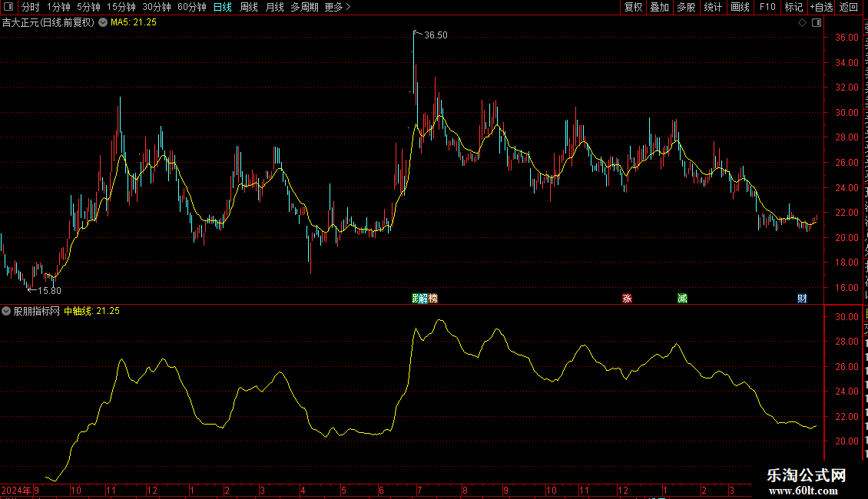Click the green 跌 event marker
The height and width of the screenshot is (499, 868).
coord(415,299)
